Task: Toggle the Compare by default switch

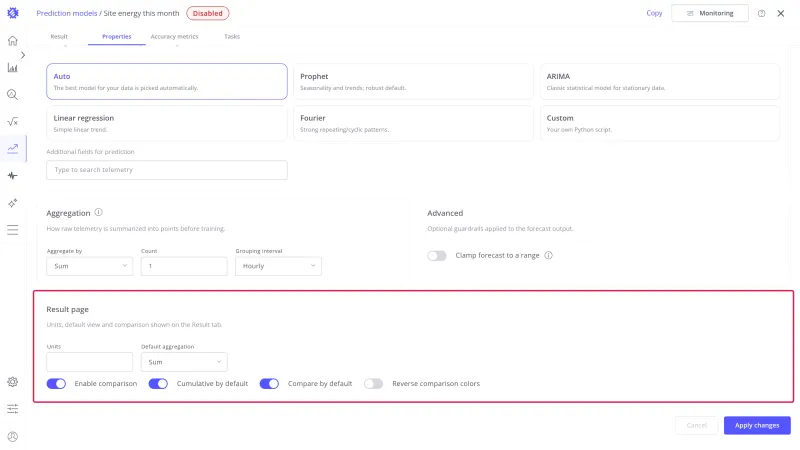Action: point(269,384)
